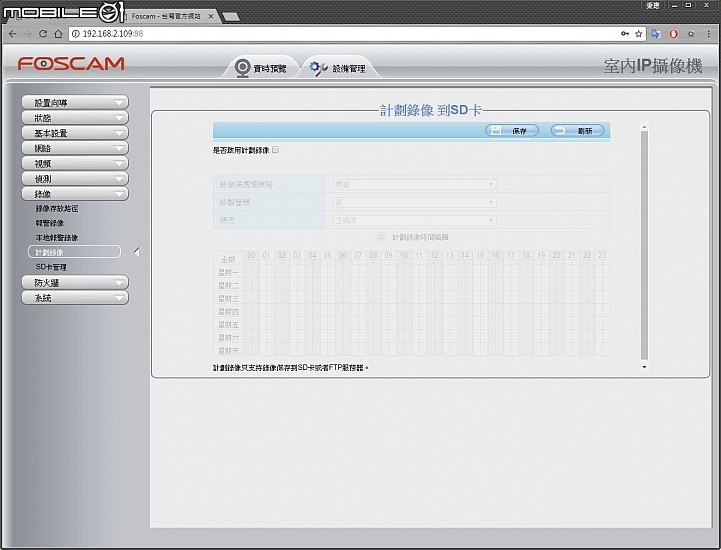The height and width of the screenshot is (550, 721).
Task: Select the 星期四 schedule row
Action: point(228,311)
